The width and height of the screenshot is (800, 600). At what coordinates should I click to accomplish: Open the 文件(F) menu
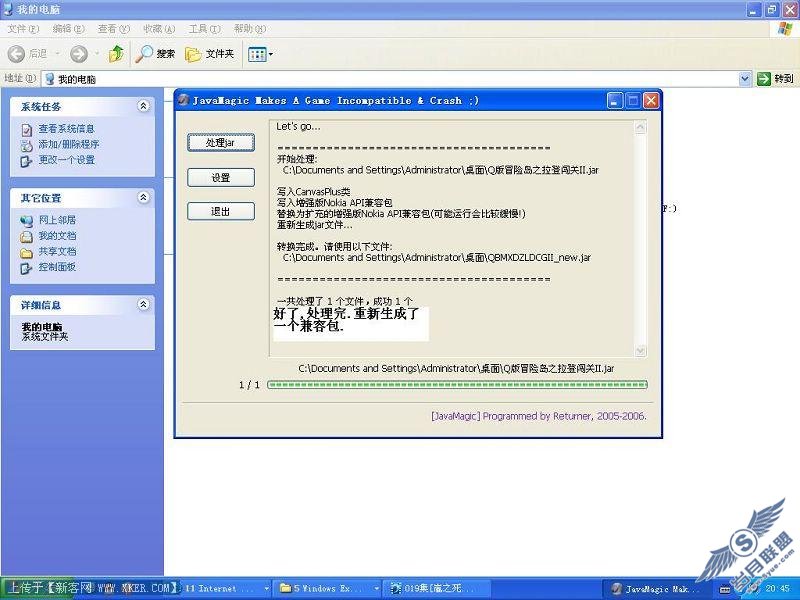point(23,29)
